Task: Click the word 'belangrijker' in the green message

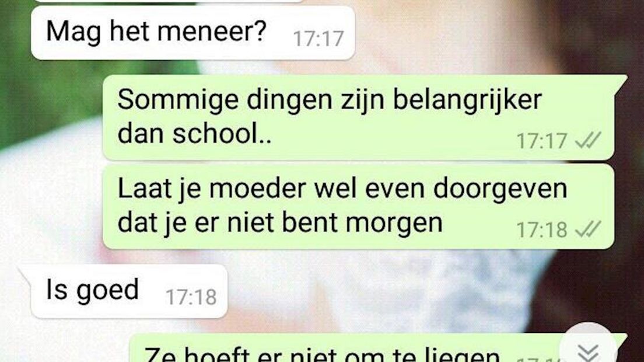Action: (467, 100)
